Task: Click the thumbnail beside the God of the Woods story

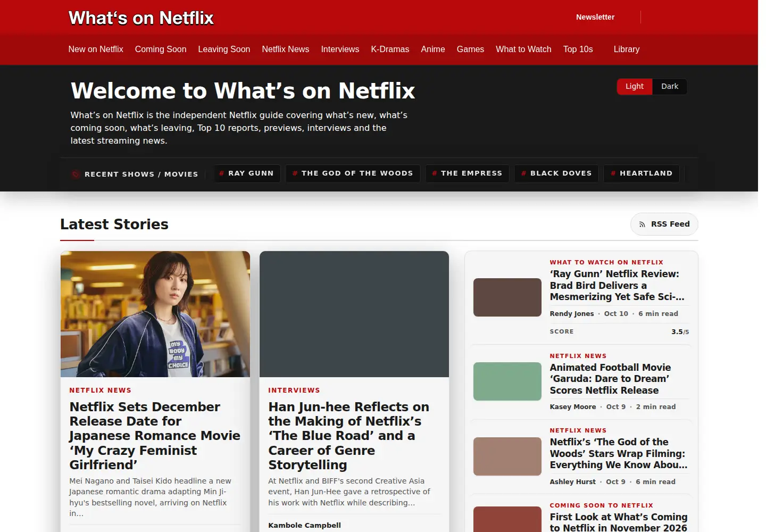Action: 507,456
